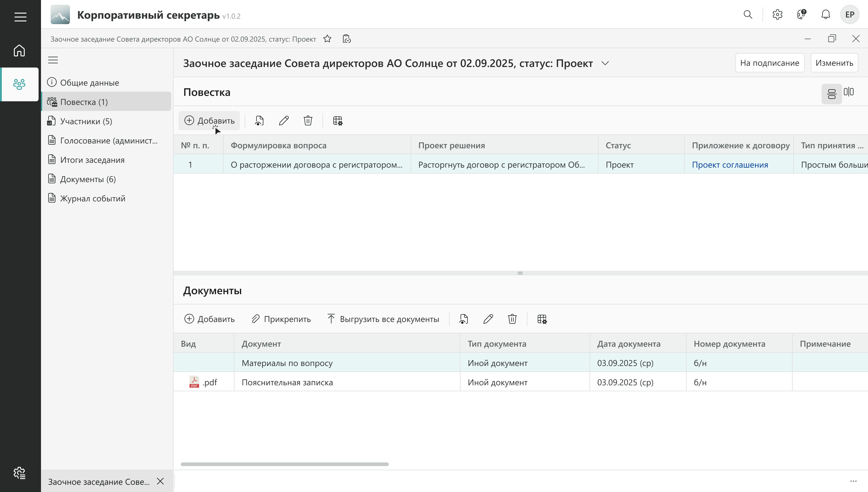
Task: Collapse the section navigation panel
Action: click(x=53, y=60)
